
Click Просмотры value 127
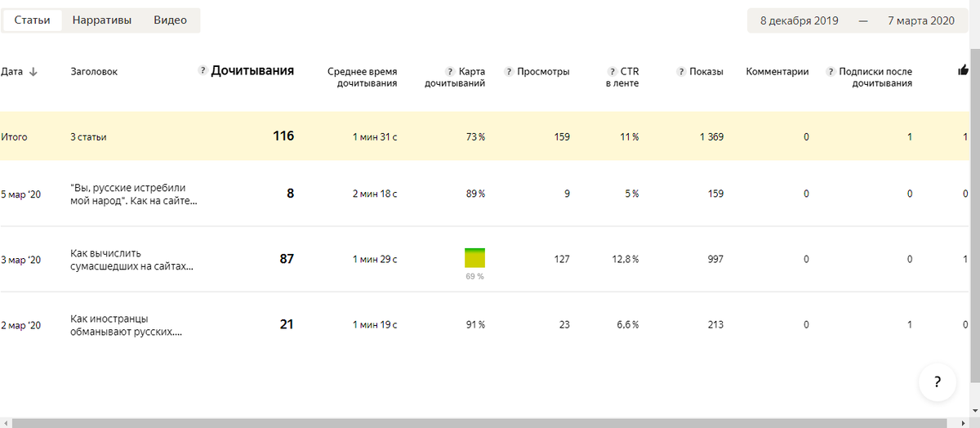click(562, 260)
